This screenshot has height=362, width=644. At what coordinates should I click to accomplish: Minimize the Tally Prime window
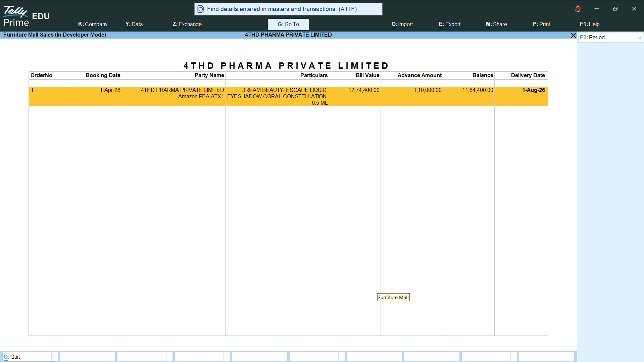(596, 9)
